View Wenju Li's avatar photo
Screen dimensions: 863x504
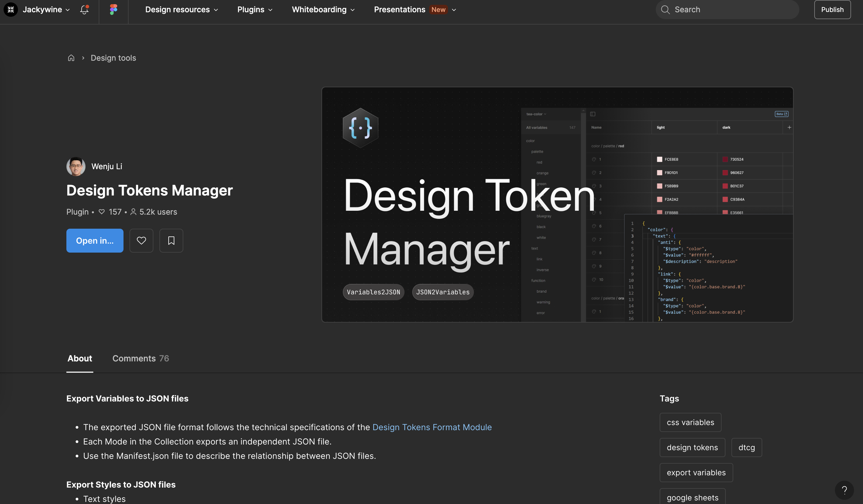tap(76, 167)
